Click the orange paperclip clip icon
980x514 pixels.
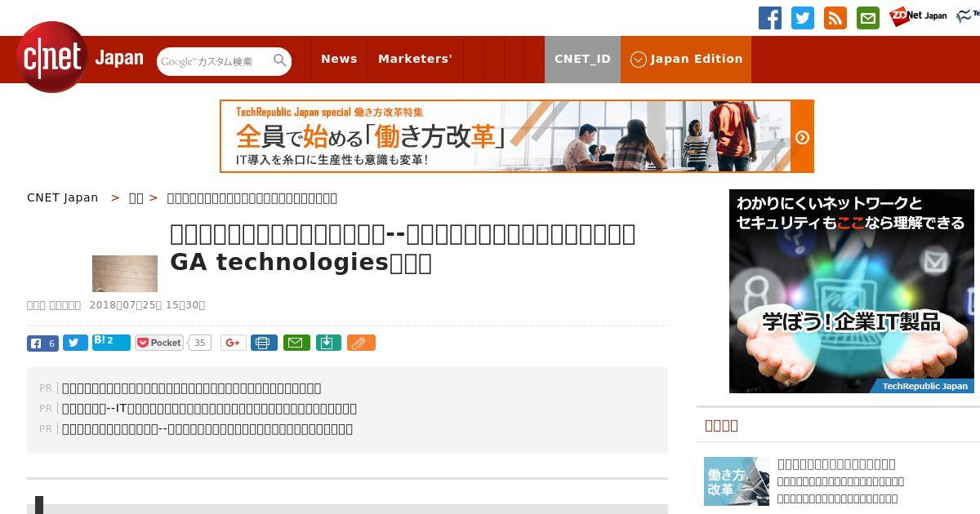(x=361, y=343)
